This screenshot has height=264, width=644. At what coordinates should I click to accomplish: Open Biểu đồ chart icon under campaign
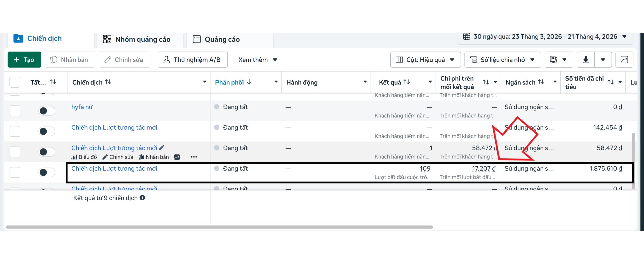pyautogui.click(x=74, y=157)
